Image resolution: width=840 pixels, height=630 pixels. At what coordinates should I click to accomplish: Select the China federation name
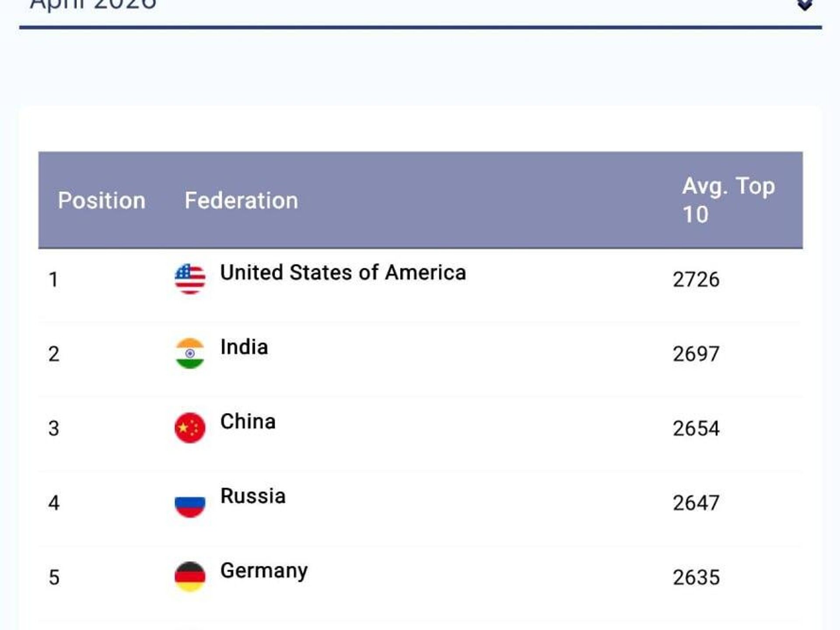(x=248, y=421)
